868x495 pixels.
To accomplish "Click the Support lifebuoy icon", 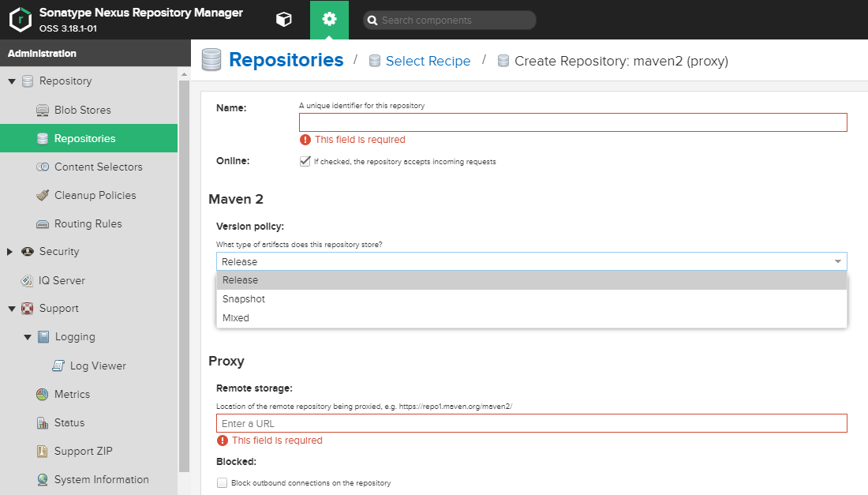I will (x=27, y=309).
